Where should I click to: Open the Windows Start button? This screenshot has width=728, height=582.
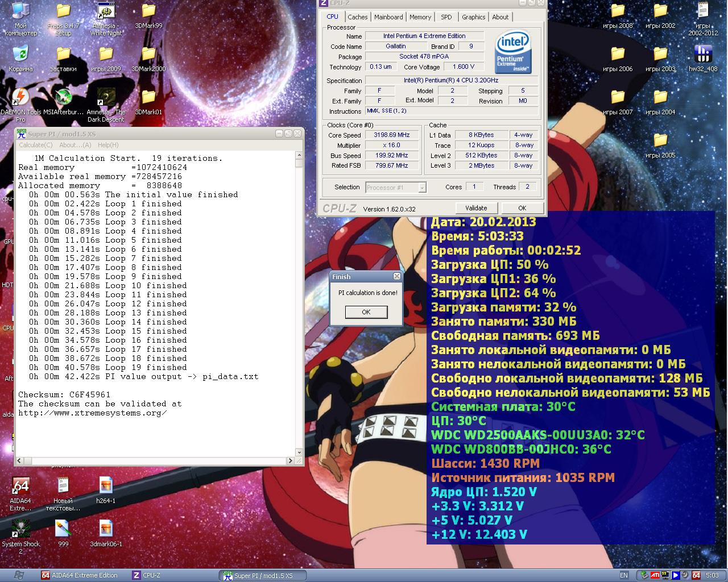pyautogui.click(x=18, y=575)
